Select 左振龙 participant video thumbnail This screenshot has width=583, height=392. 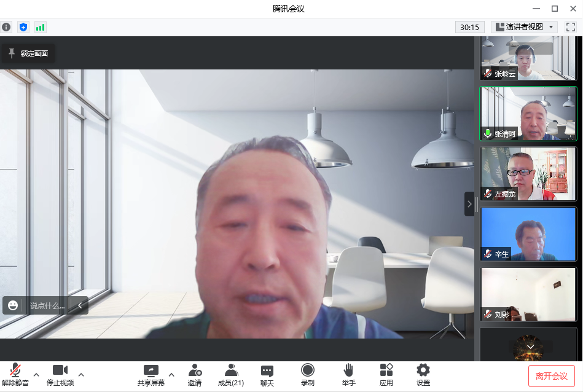(x=528, y=174)
